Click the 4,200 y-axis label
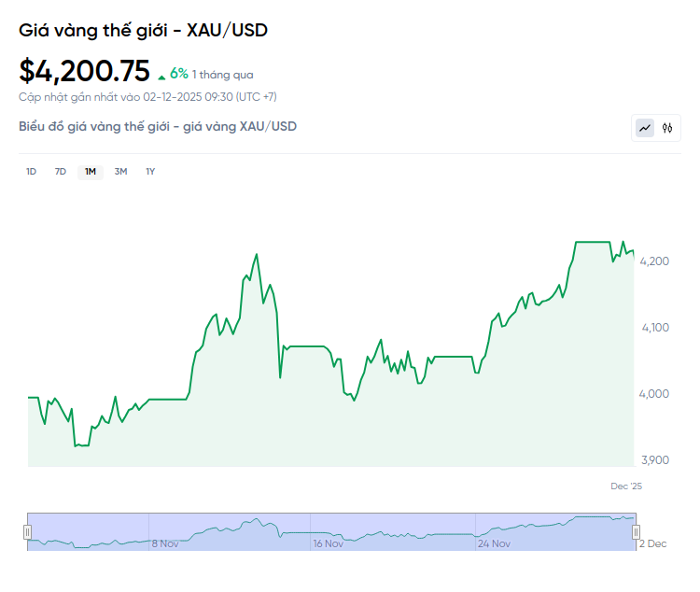Screen dimensions: 700x592 point(654,261)
